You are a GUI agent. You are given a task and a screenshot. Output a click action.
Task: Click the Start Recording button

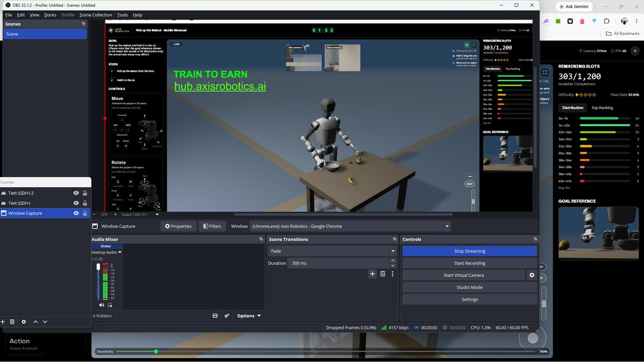[470, 263]
